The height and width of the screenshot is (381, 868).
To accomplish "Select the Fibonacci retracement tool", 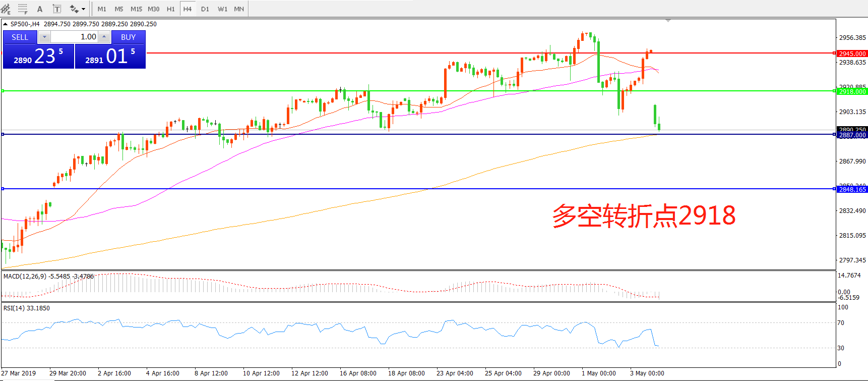I will pos(23,9).
